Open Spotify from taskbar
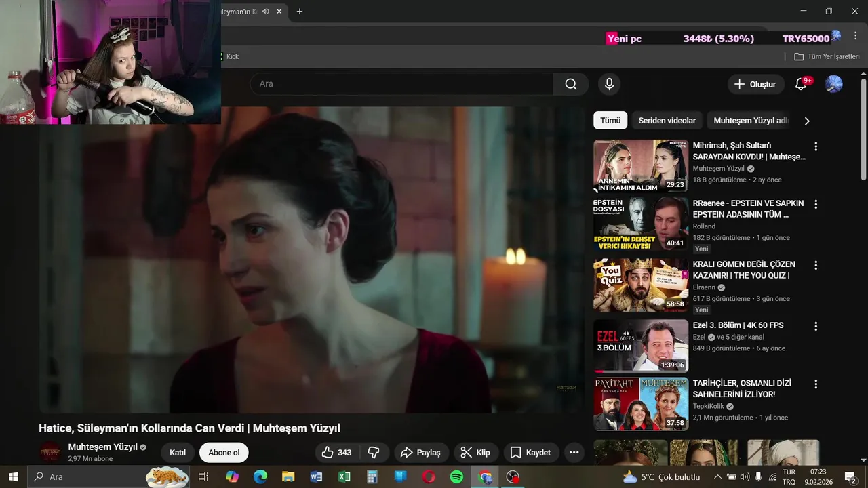This screenshot has width=868, height=488. point(456,476)
